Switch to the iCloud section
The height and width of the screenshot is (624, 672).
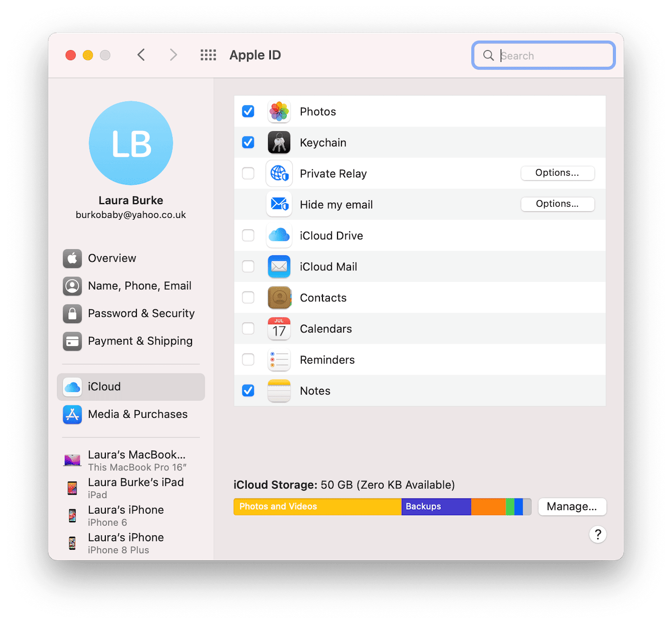click(104, 387)
